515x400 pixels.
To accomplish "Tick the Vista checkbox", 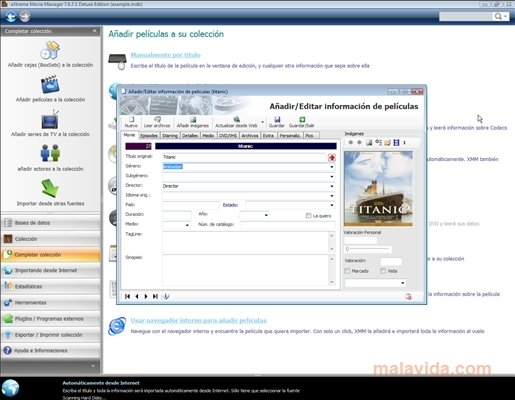I will click(383, 271).
